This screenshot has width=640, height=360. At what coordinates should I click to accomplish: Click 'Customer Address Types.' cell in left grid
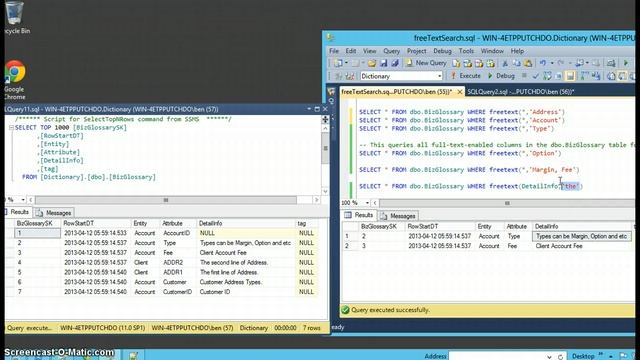click(x=245, y=282)
